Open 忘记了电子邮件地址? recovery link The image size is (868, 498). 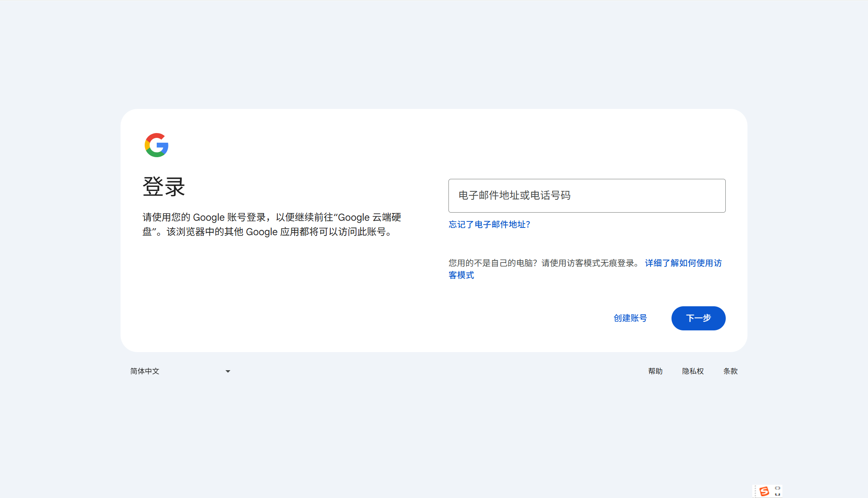(489, 225)
